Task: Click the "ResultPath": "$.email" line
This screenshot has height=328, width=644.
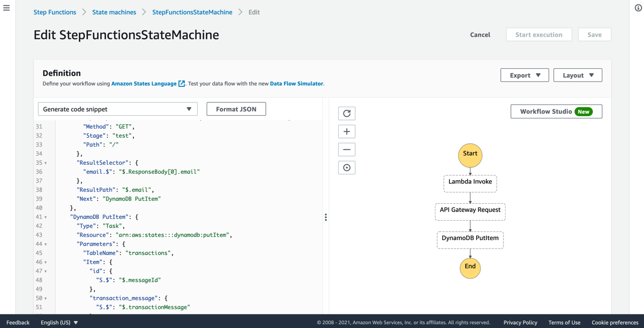Action: [x=115, y=190]
